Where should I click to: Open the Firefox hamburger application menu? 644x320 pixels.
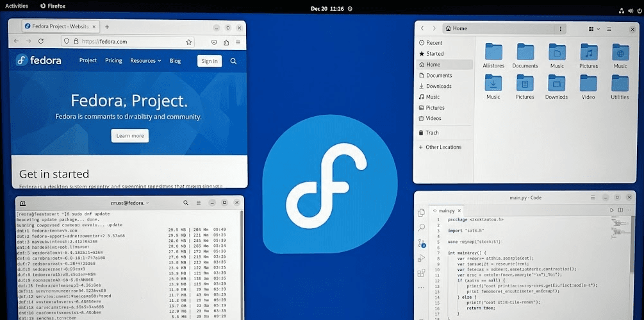[238, 42]
